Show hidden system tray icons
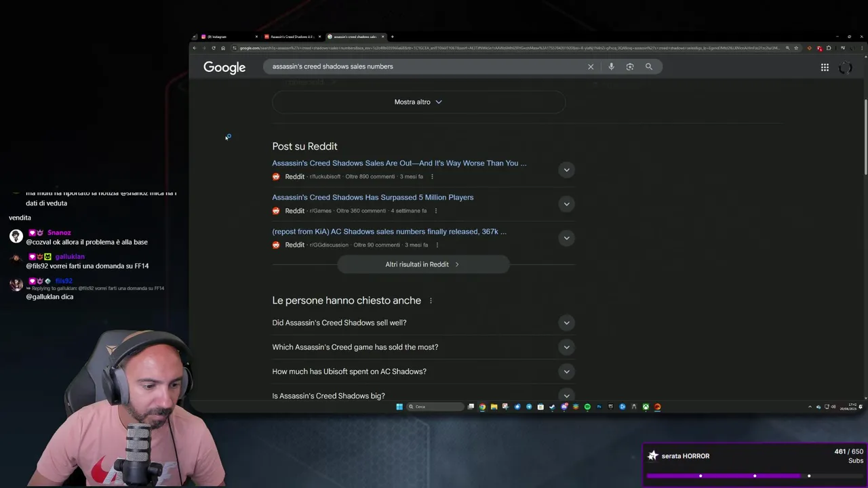The image size is (868, 488). click(810, 407)
